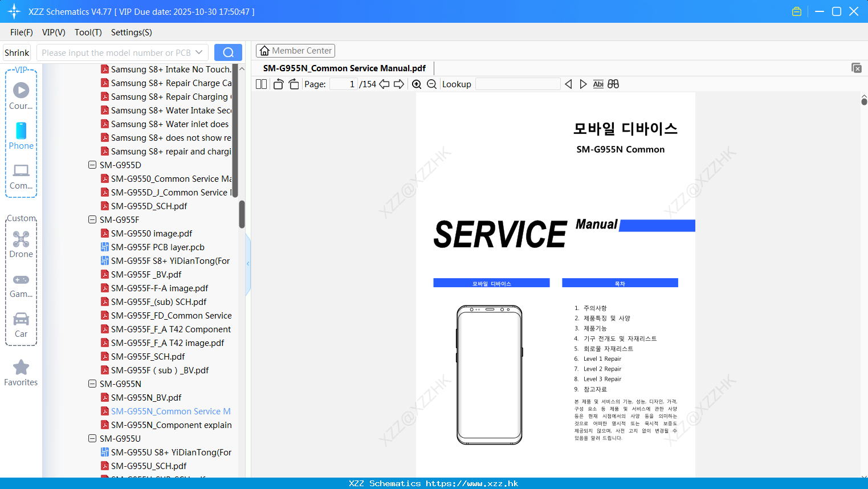Image resolution: width=868 pixels, height=489 pixels.
Task: Open the Tool(T) menu
Action: [x=88, y=32]
